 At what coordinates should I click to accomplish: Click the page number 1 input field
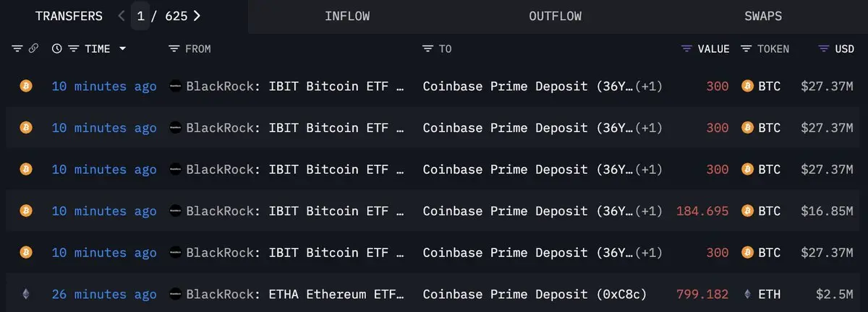140,16
